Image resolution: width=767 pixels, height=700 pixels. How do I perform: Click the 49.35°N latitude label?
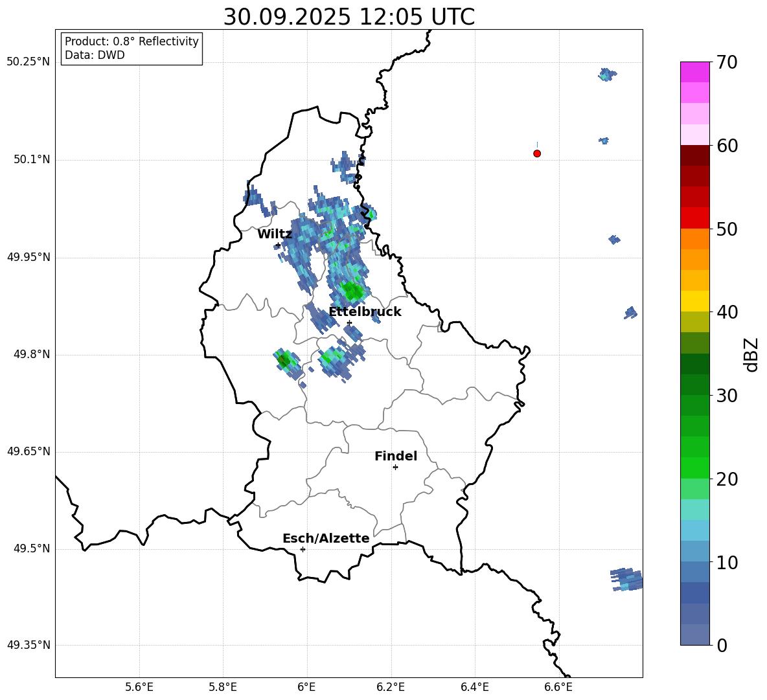[29, 645]
